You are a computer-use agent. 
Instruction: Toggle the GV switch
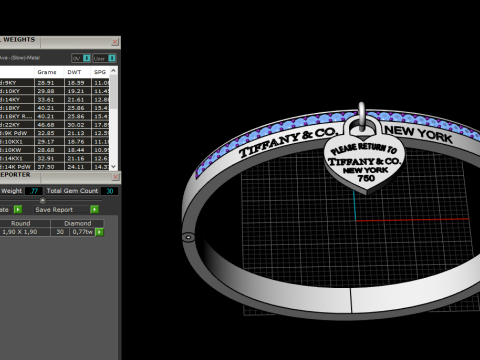click(x=81, y=58)
